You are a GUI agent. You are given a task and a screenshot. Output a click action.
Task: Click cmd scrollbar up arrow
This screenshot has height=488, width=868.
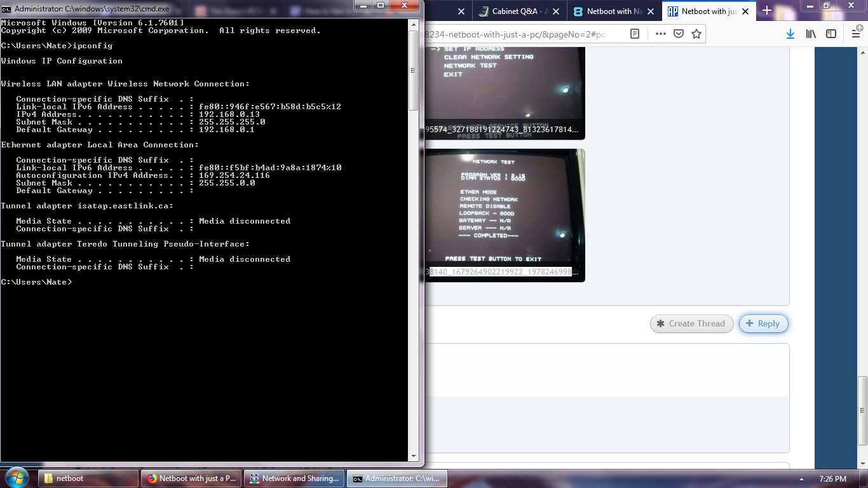point(413,24)
